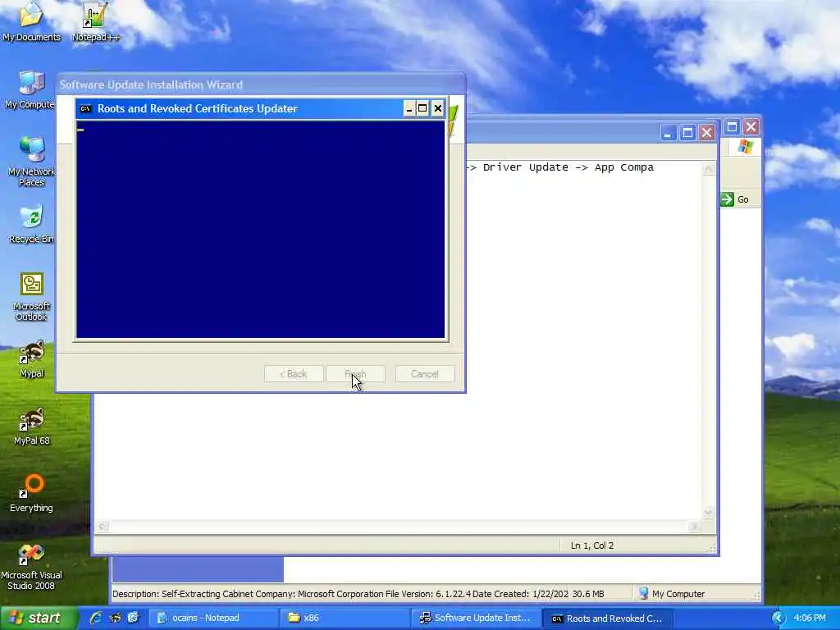Launch Mypal browser shortcut

point(32,359)
